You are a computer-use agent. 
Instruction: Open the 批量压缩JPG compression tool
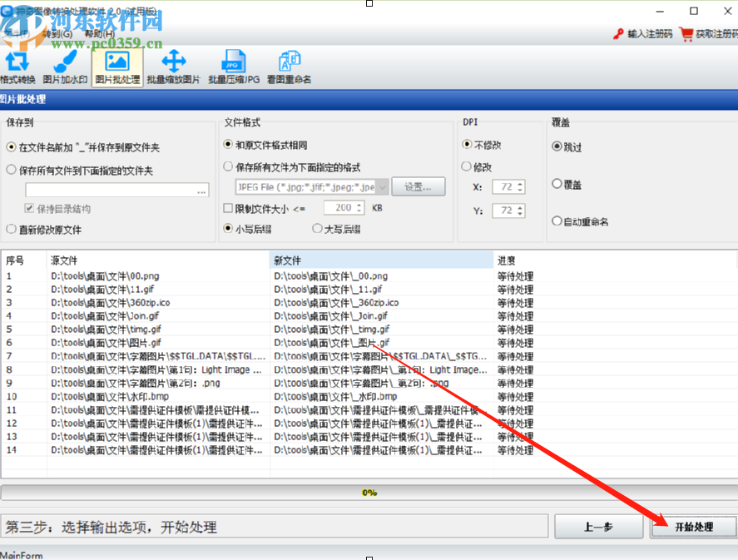tap(231, 67)
